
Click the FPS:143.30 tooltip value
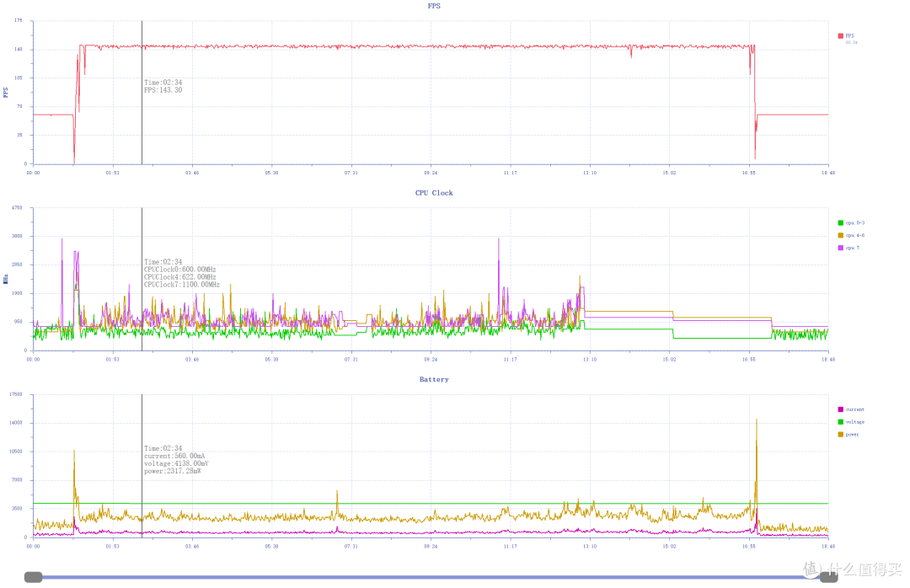pos(163,90)
